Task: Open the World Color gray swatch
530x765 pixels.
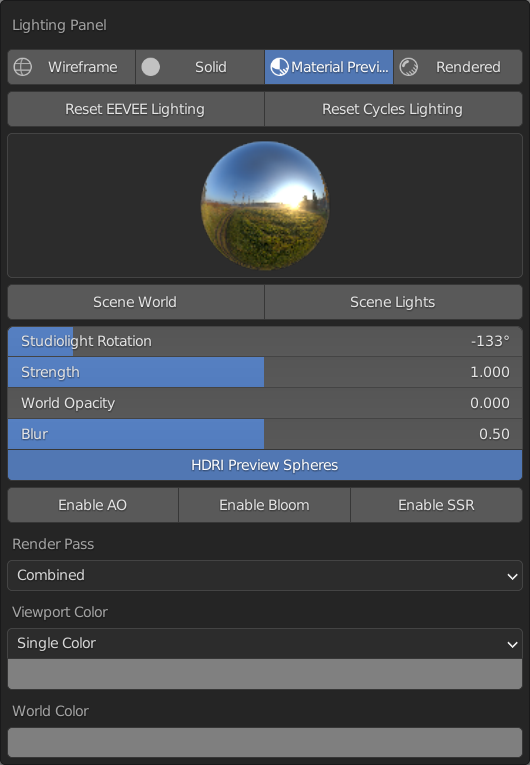Action: (265, 743)
